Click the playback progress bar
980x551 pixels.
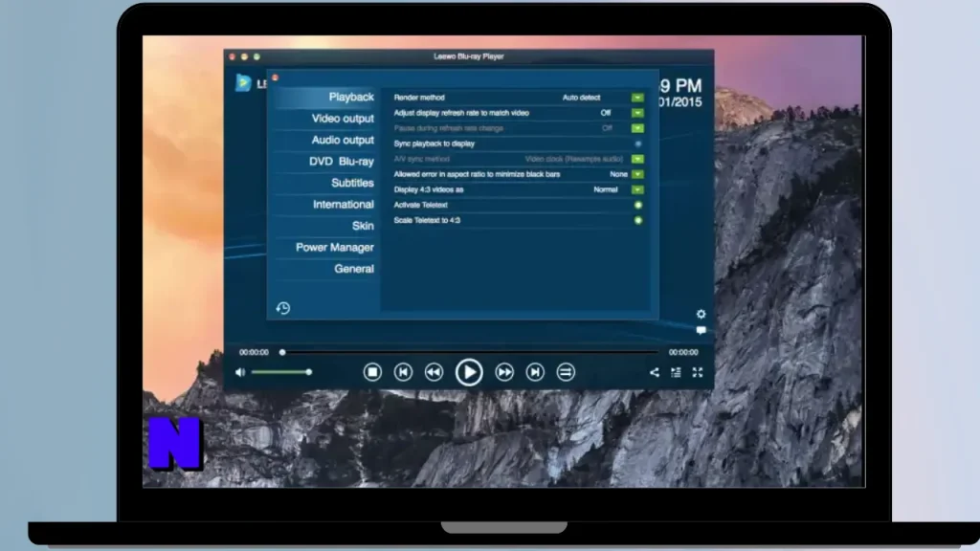point(469,352)
